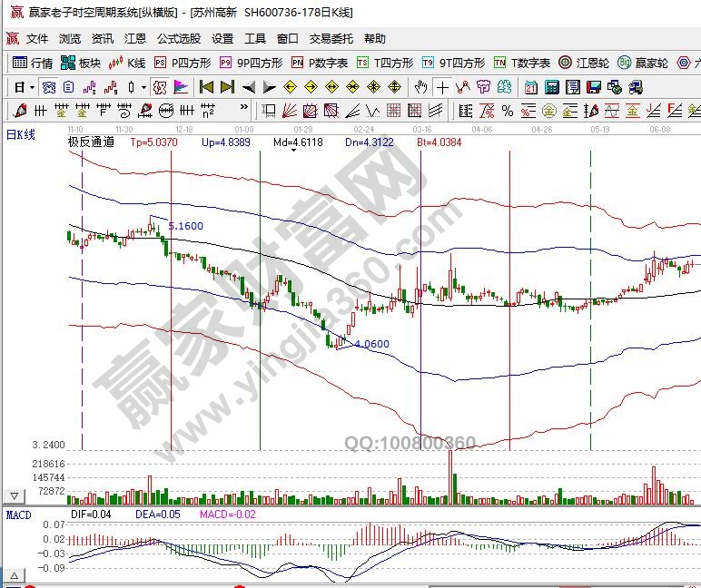Jump to first bar using skip-to-start arrow
Viewport: 701px width, 588px height.
click(206, 87)
